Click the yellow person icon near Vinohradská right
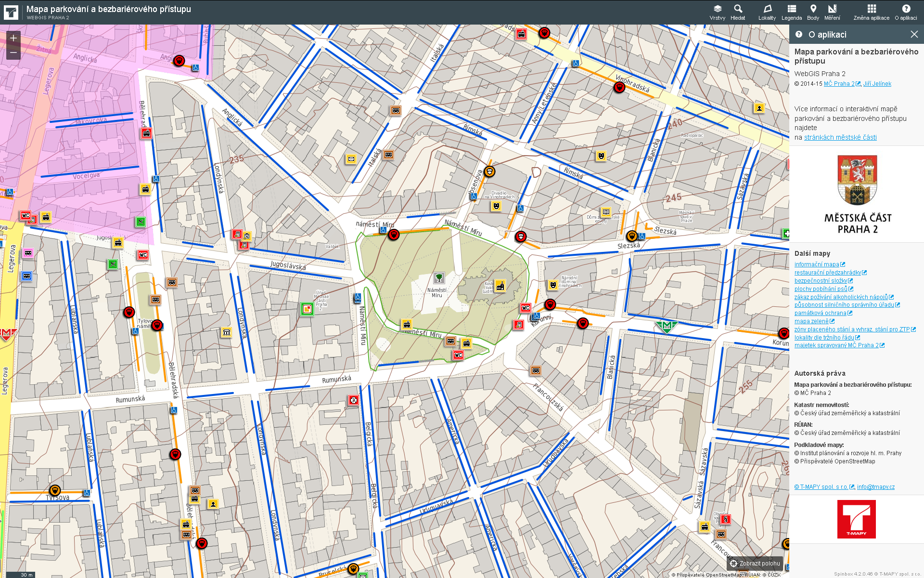Screen dimensions: 924x578 (x=759, y=108)
